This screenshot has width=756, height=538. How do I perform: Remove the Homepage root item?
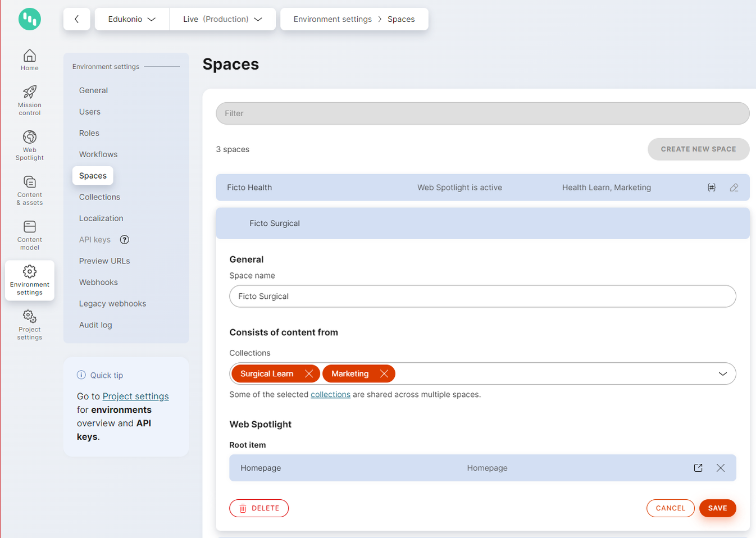point(721,467)
